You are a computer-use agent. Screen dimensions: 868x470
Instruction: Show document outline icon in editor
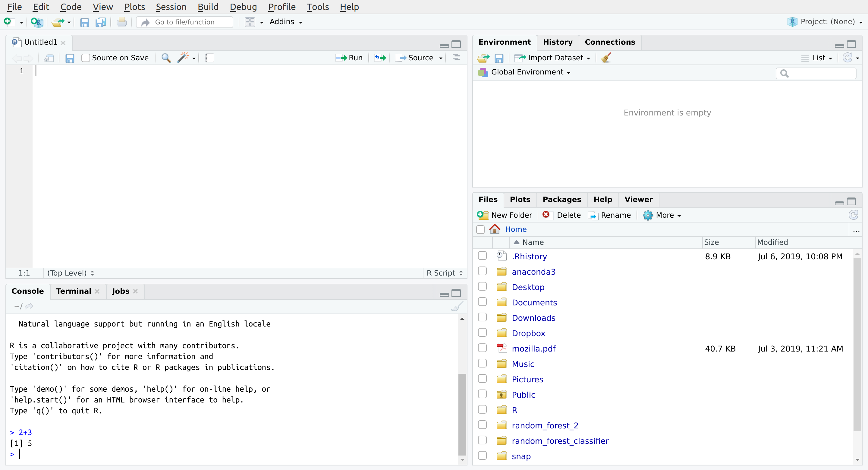456,58
